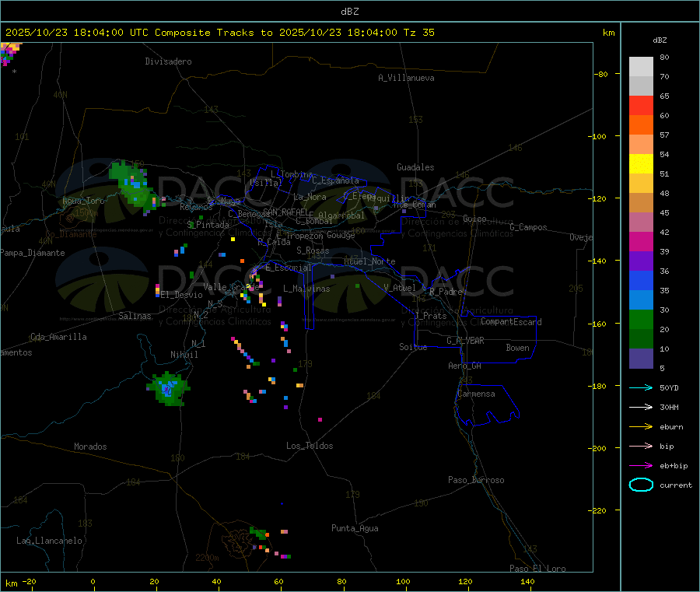Click the Atuel_Norte label
The height and width of the screenshot is (592, 700).
[x=369, y=261]
